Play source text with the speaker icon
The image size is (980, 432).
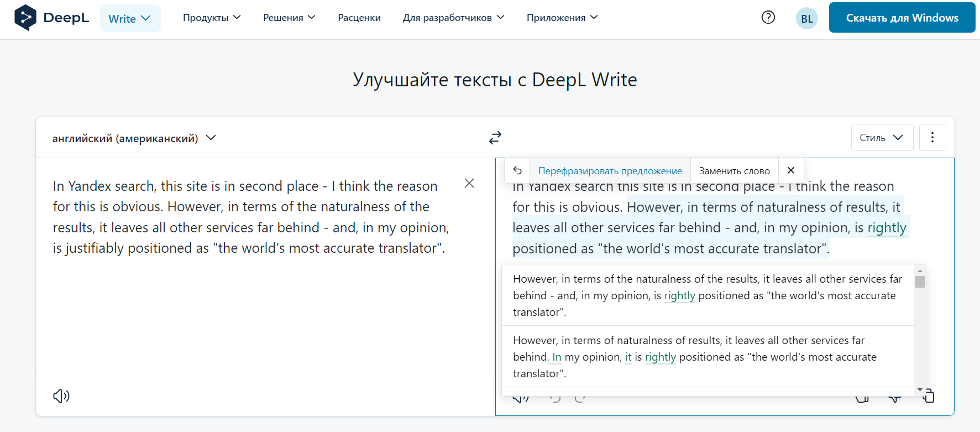pyautogui.click(x=61, y=395)
